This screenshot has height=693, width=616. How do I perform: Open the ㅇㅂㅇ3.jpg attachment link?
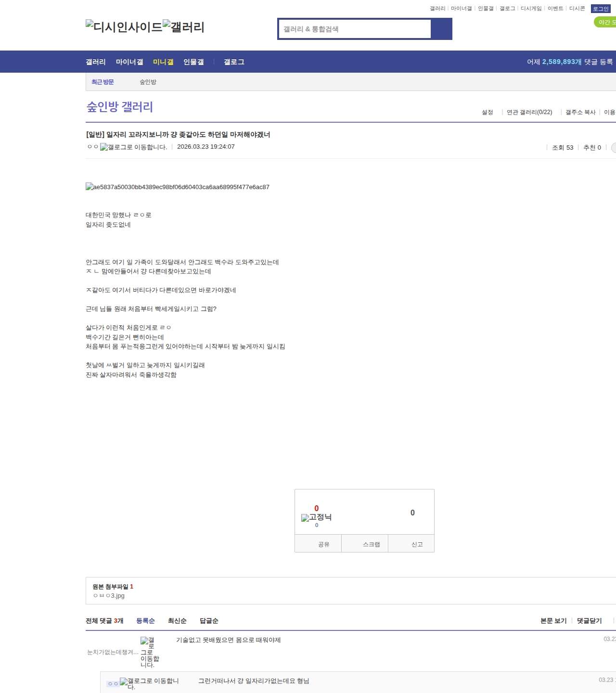(109, 596)
